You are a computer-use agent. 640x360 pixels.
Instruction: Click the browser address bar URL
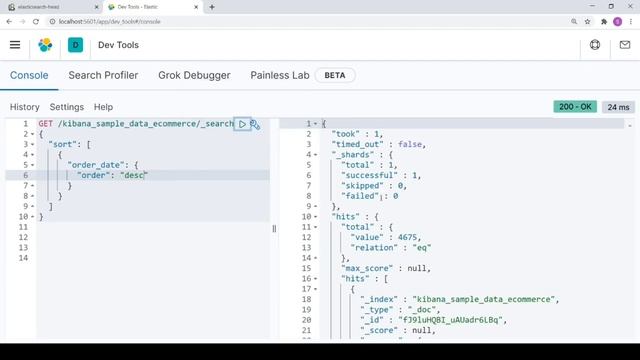pos(109,22)
